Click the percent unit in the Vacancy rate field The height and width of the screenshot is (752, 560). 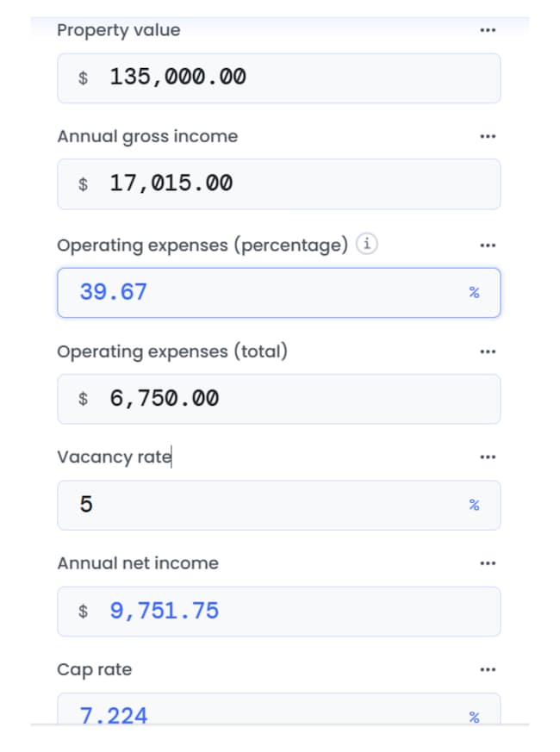coord(474,505)
